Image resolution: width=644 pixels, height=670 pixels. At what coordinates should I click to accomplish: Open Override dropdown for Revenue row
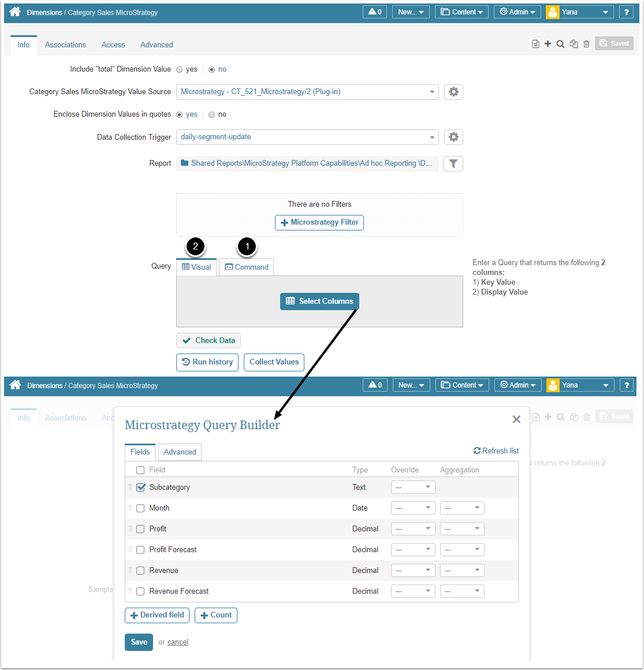tap(413, 571)
